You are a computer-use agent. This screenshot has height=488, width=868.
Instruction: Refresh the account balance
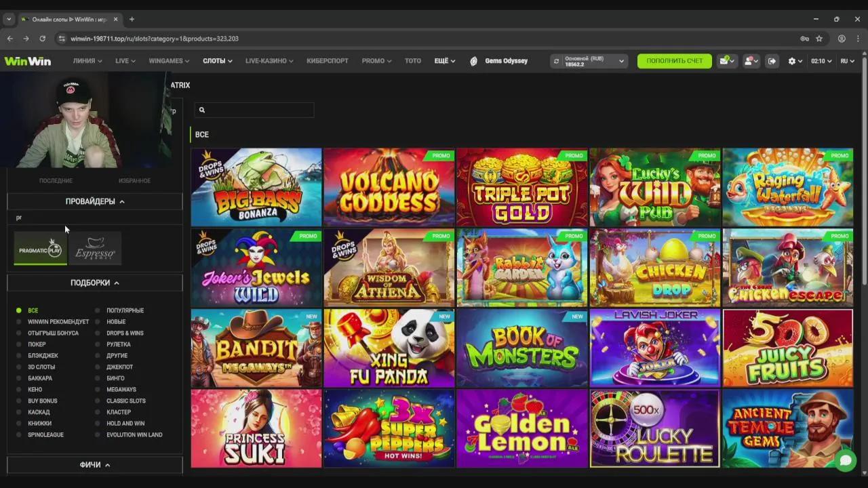556,61
